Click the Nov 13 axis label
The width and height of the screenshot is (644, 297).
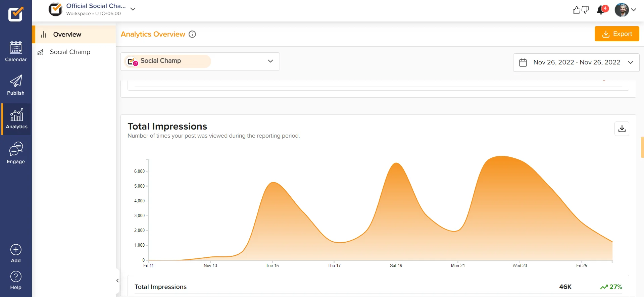(210, 265)
